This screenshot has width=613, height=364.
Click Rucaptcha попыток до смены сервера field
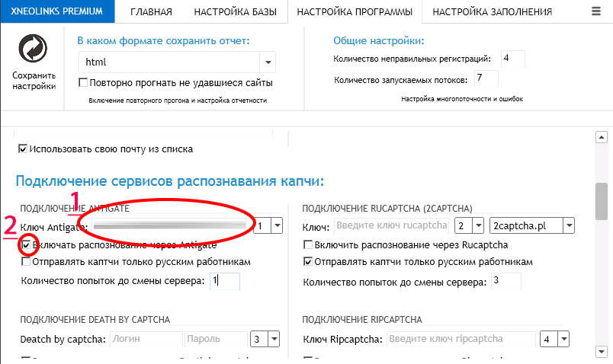506,281
